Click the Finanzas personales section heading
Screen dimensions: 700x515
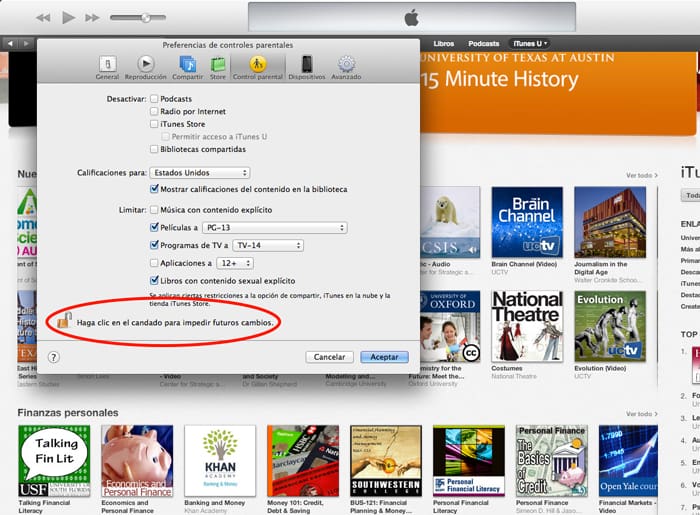pos(68,413)
